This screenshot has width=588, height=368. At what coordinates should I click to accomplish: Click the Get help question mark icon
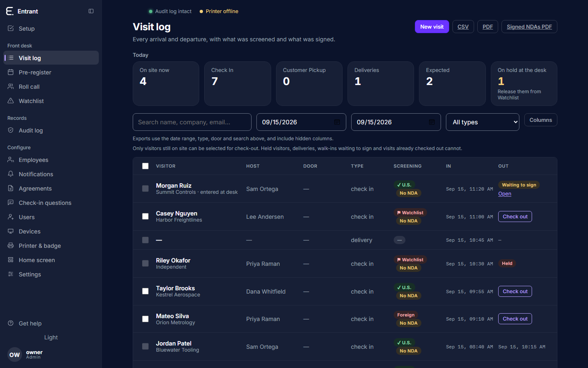pos(11,323)
